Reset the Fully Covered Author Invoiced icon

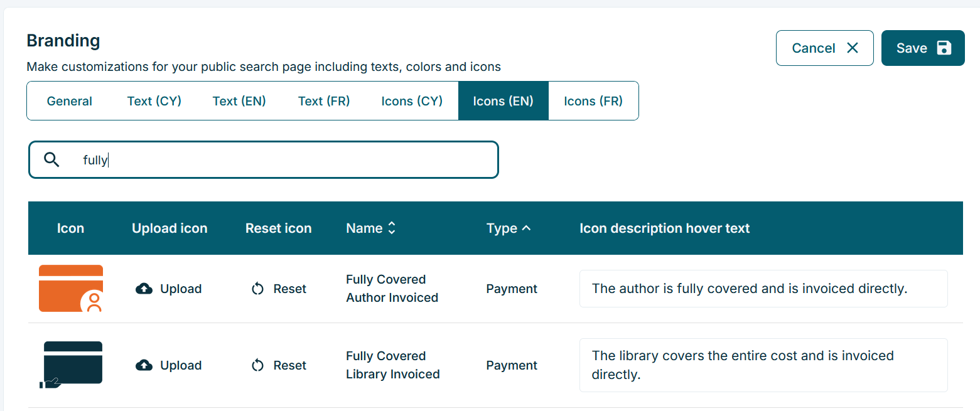point(279,289)
